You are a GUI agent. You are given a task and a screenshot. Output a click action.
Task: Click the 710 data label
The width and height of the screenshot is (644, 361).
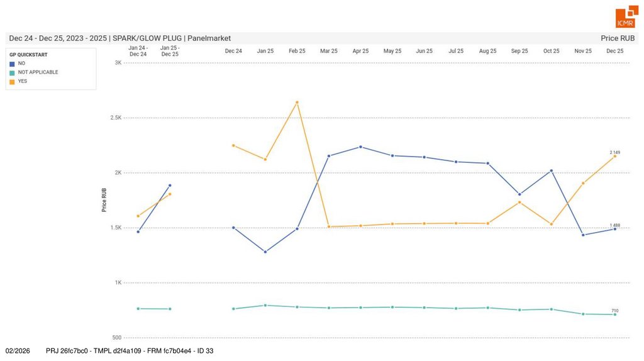coord(614,310)
